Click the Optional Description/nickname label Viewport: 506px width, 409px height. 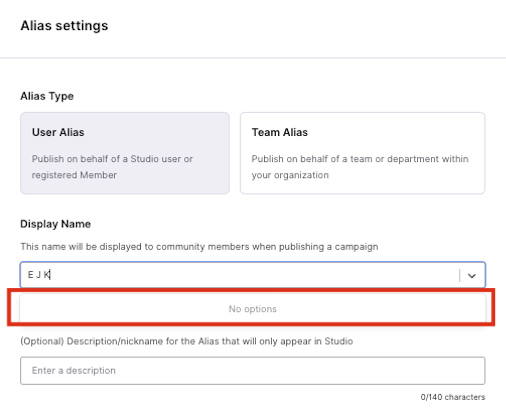click(x=187, y=341)
